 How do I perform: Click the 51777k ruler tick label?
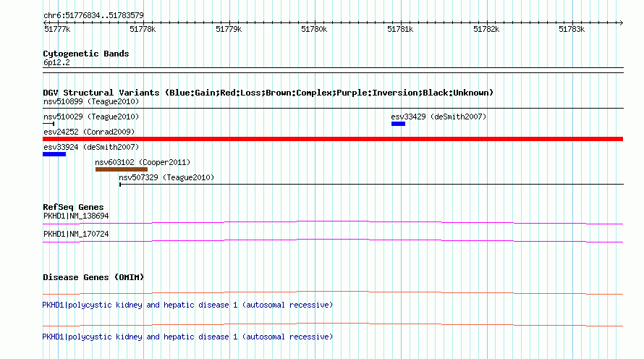click(57, 29)
